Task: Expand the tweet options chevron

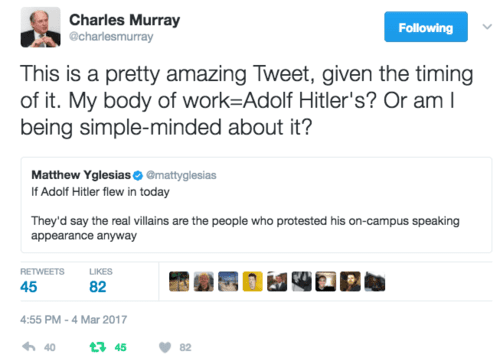Action: click(x=487, y=27)
